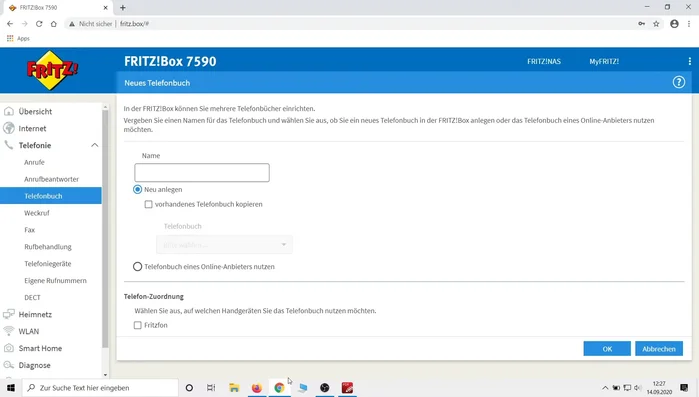The height and width of the screenshot is (397, 699).
Task: Collapse the Telefonie menu chevron
Action: tap(95, 145)
